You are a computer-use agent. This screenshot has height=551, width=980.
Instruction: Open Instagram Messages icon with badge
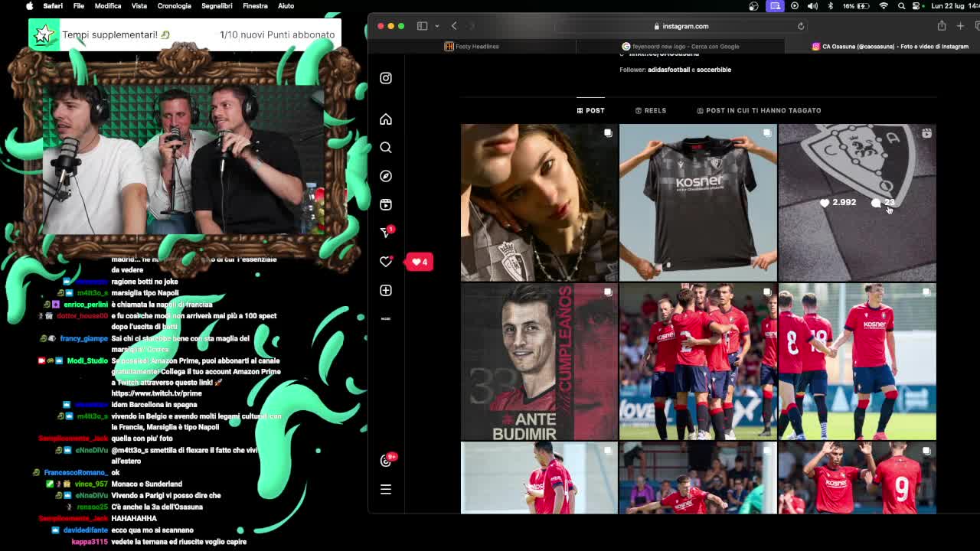[x=387, y=232]
